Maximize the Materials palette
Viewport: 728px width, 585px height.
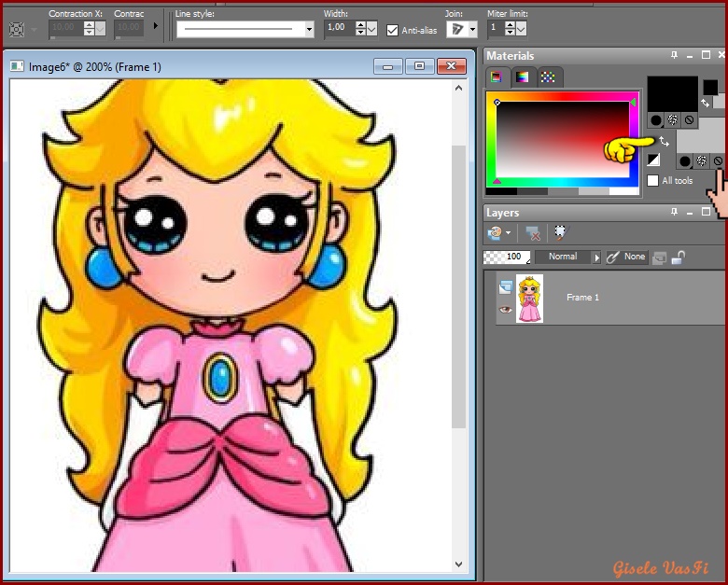click(x=706, y=55)
